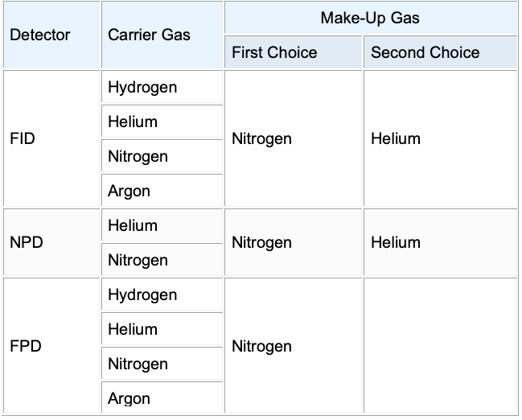Click Argon carrier gas in FPD row

point(129,398)
